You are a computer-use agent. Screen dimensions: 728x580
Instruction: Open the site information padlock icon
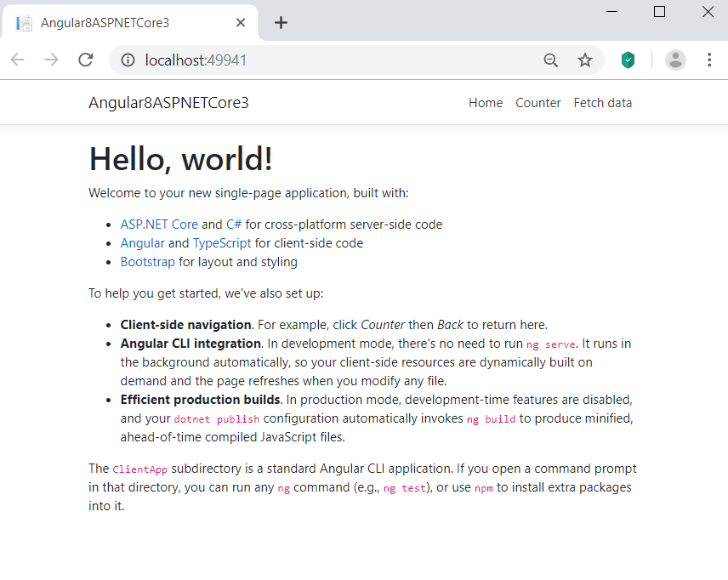pyautogui.click(x=127, y=60)
